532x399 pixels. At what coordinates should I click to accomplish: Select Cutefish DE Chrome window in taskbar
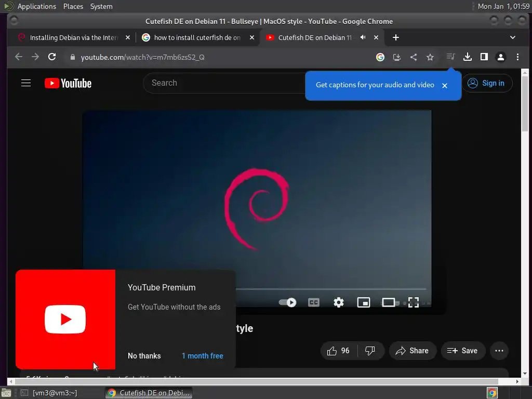[x=149, y=393]
